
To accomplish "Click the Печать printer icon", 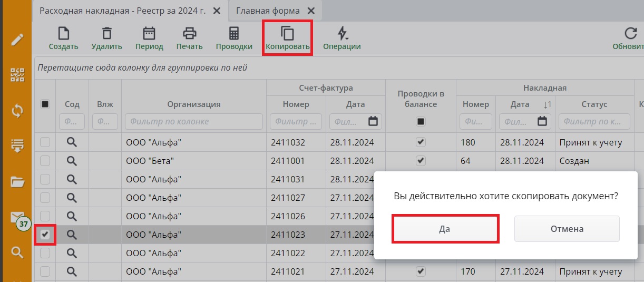I will 189,34.
